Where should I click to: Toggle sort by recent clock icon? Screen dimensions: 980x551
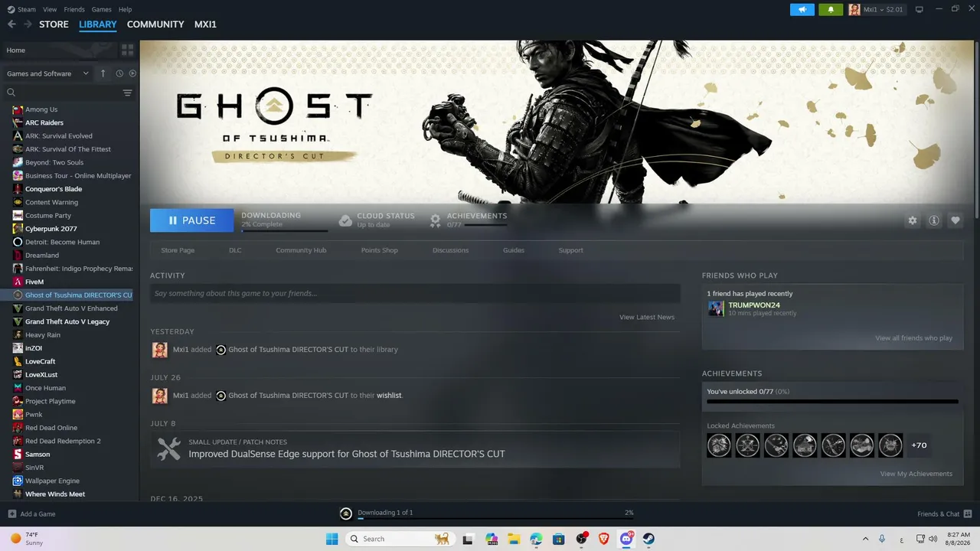tap(119, 73)
